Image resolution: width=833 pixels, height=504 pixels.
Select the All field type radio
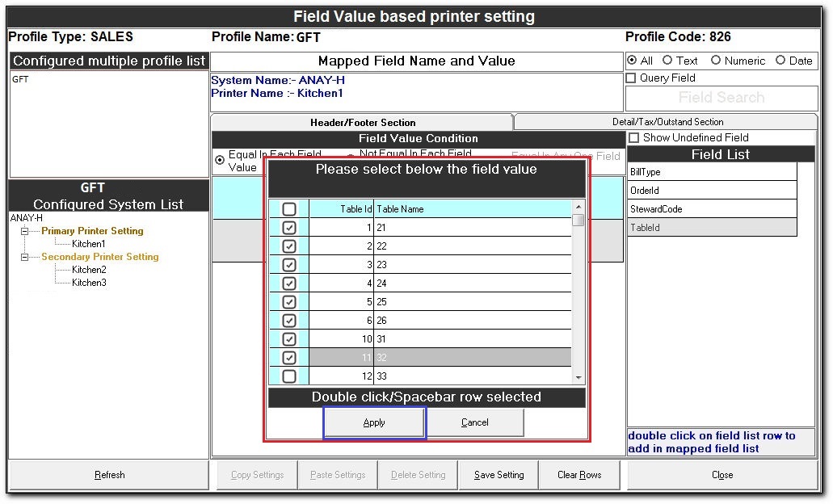click(632, 61)
